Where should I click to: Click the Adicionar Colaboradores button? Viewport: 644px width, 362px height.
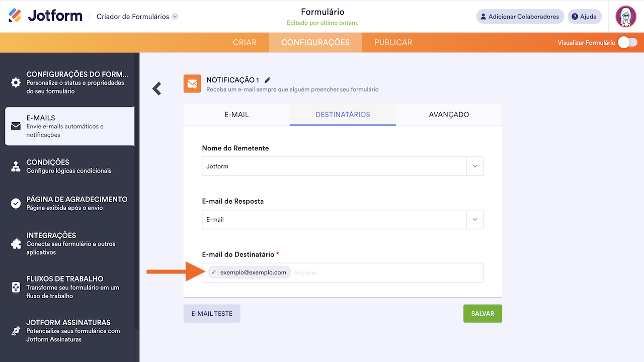[x=519, y=17]
